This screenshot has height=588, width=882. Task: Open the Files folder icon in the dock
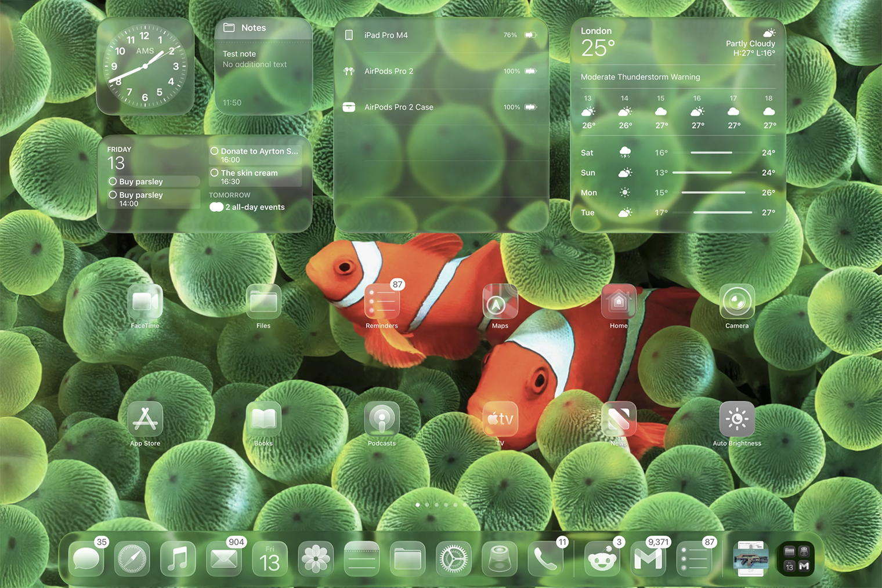tap(407, 559)
